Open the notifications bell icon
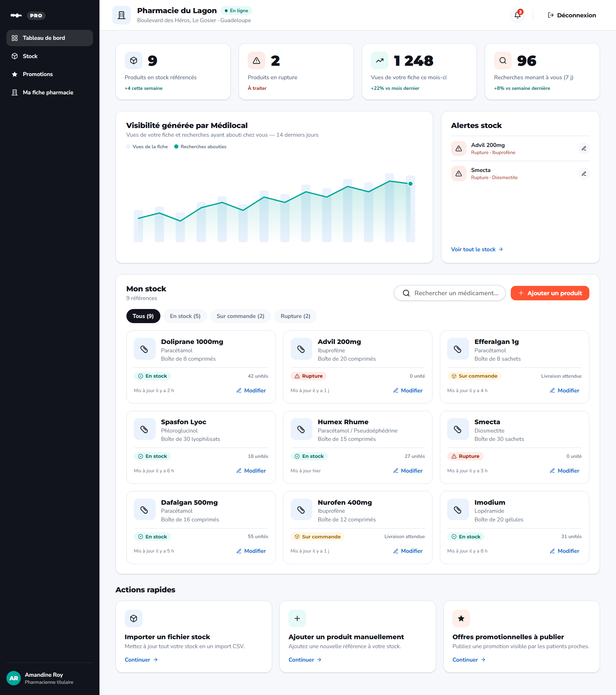Screen dimensions: 616x695 coord(517,15)
